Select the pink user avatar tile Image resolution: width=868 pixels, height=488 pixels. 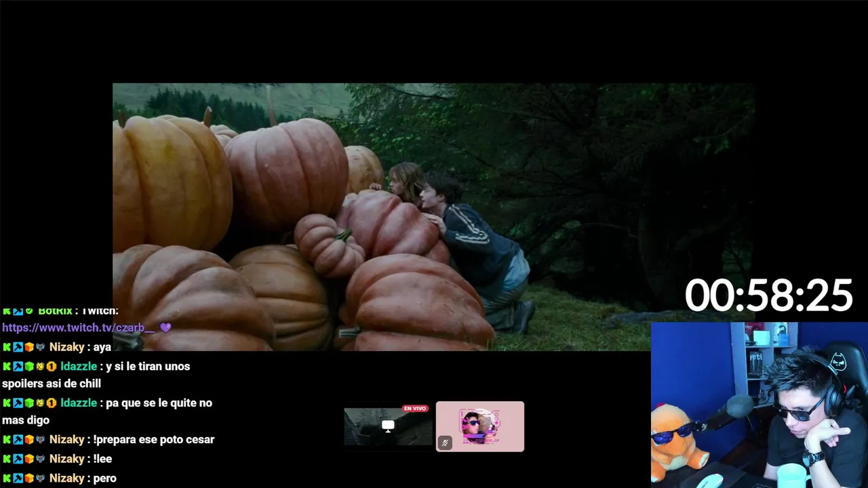pos(480,426)
